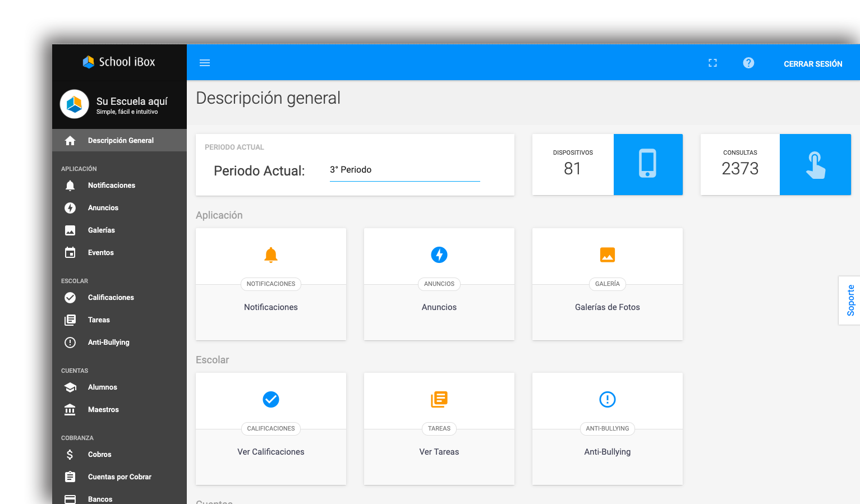Select the Notificaciones bell icon in sidebar
This screenshot has width=860, height=504.
pos(70,185)
